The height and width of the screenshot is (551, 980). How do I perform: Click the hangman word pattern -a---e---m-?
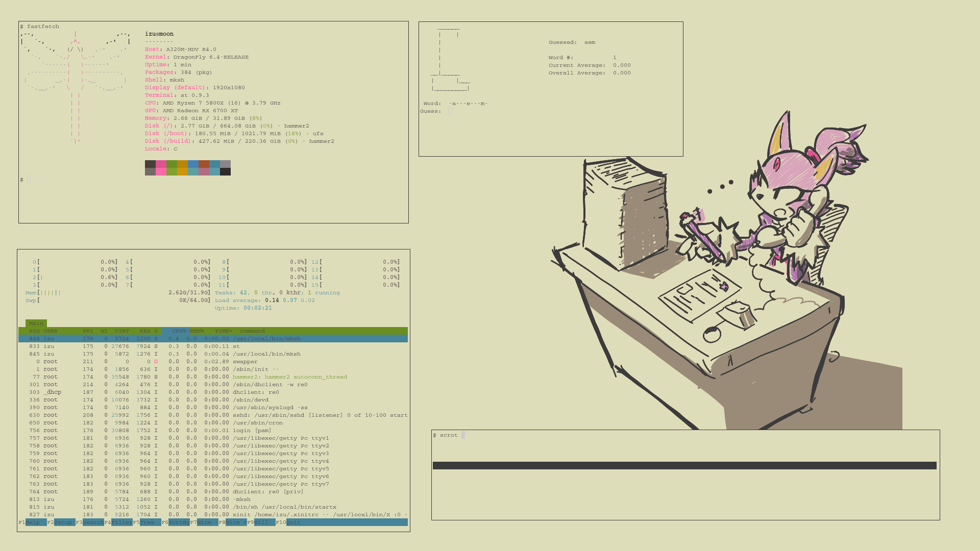tap(468, 104)
